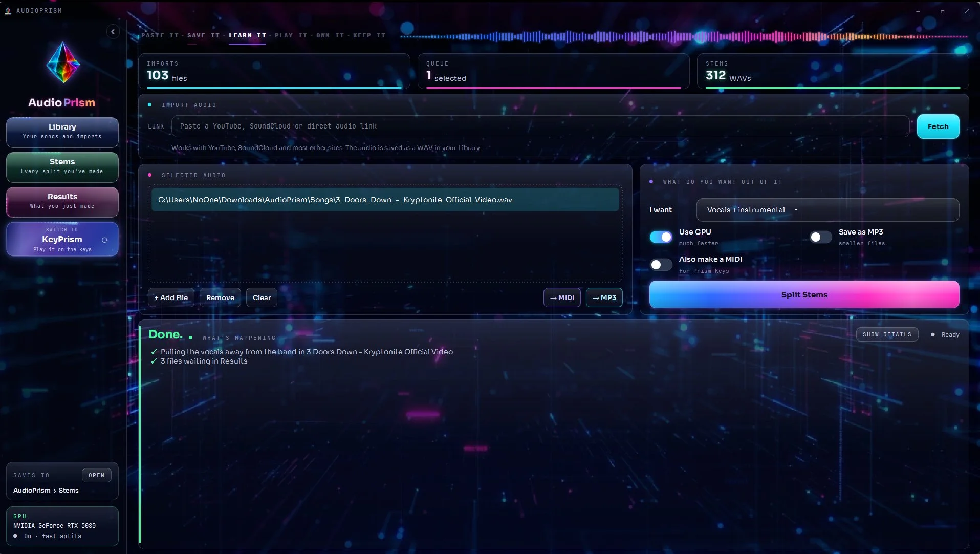Collapse the sidebar with the chevron button

pos(113,32)
